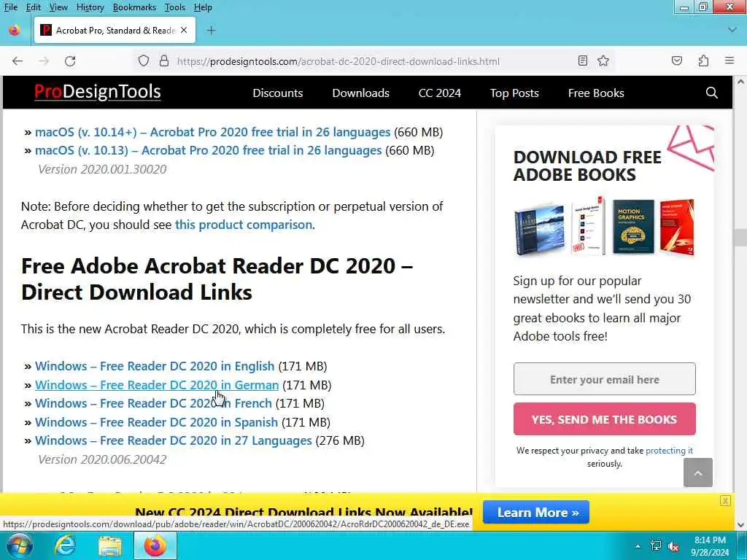Open the Windows Start button
This screenshot has height=560, width=747.
[20, 545]
